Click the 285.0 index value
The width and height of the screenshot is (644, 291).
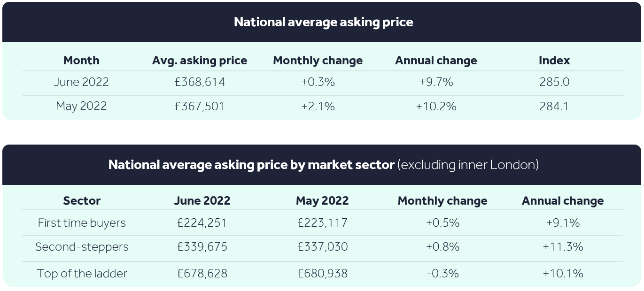[554, 82]
